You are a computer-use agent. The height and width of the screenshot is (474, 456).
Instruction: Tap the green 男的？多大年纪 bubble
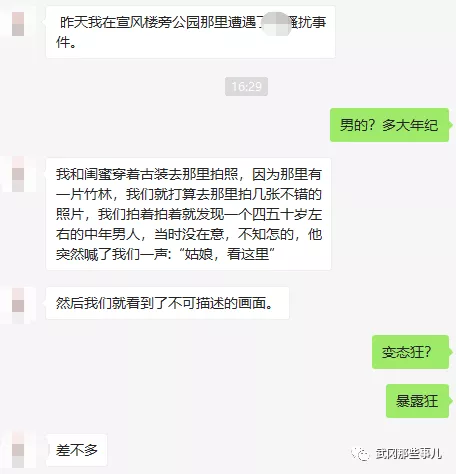(x=389, y=125)
